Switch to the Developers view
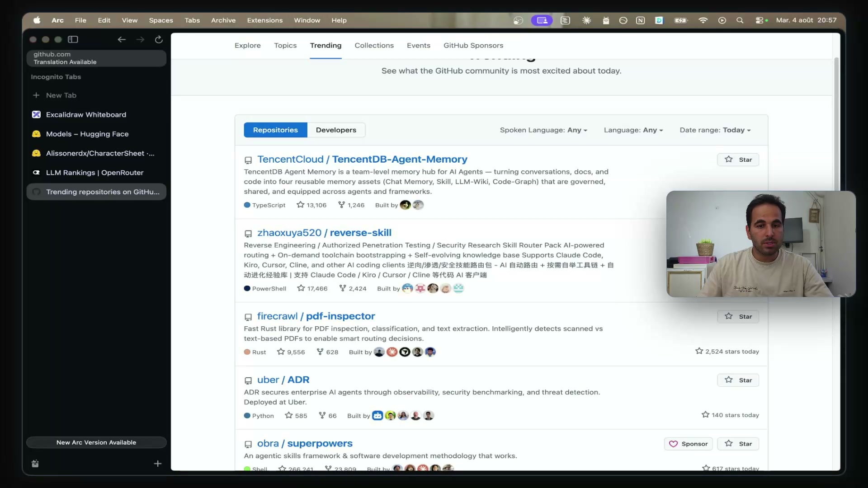The image size is (868, 488). (x=336, y=130)
